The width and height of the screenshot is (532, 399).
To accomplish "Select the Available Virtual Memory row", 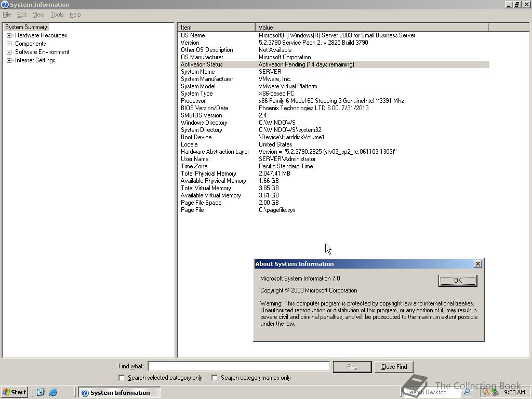I will click(334, 195).
